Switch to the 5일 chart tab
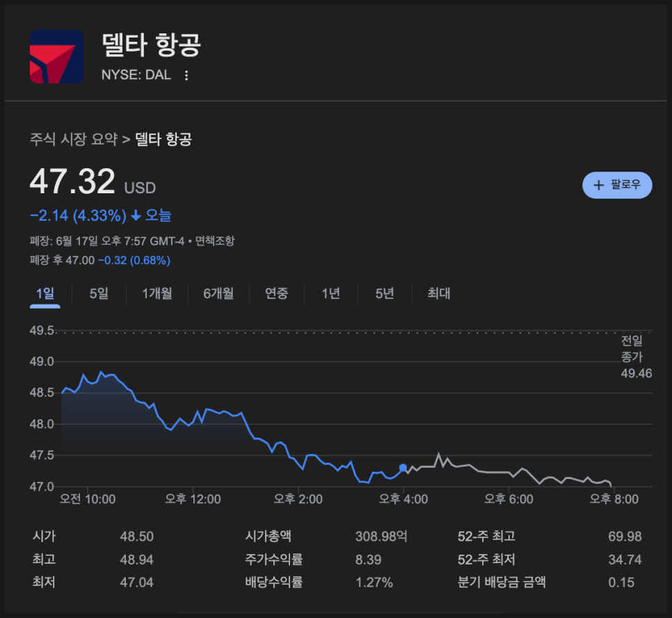Image resolution: width=672 pixels, height=618 pixels. tap(99, 294)
